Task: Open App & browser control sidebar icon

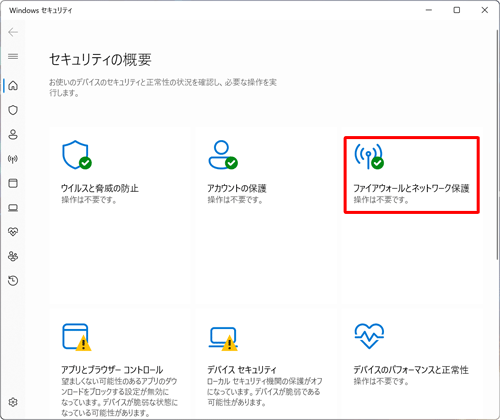Action: 13,183
